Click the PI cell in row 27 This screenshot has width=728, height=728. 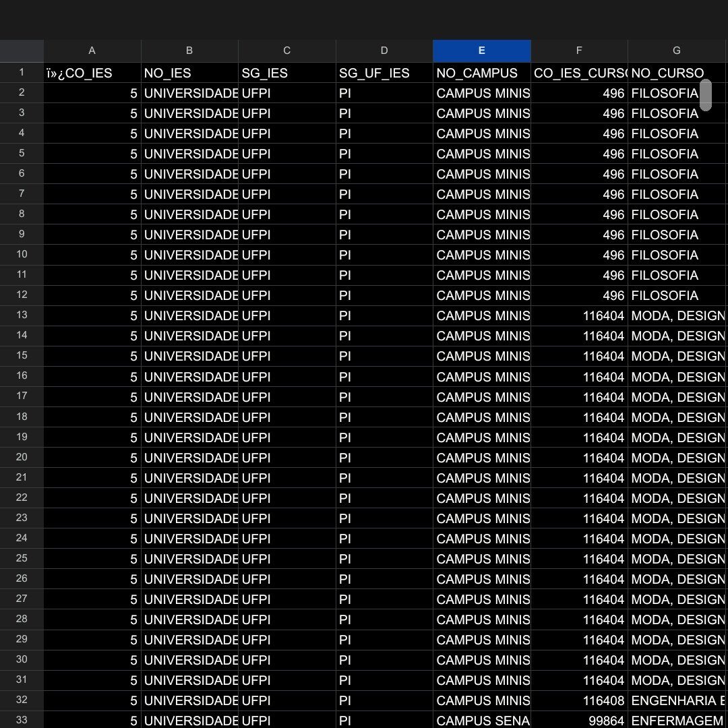[x=384, y=599]
